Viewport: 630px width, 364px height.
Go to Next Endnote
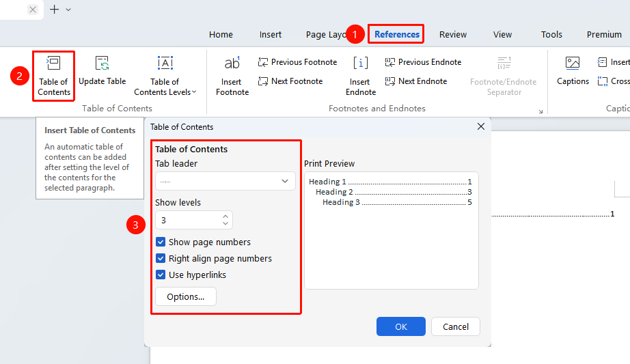click(416, 81)
